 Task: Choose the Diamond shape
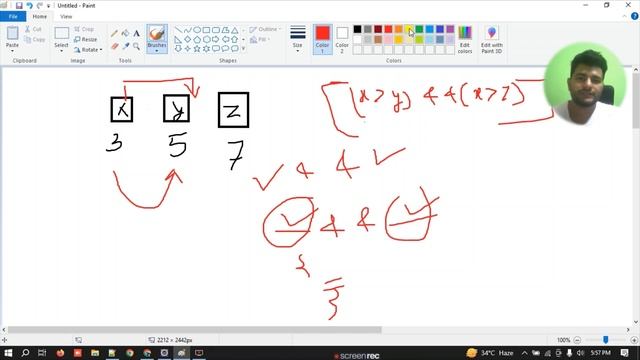[187, 40]
